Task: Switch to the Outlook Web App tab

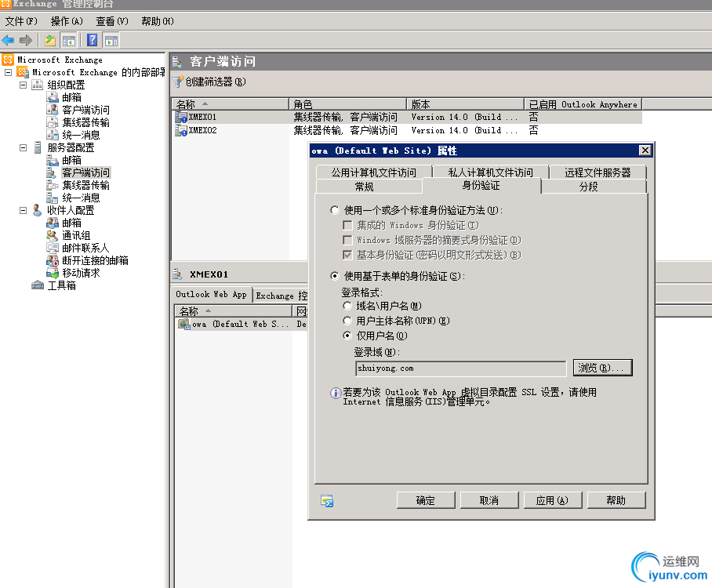Action: click(x=211, y=294)
